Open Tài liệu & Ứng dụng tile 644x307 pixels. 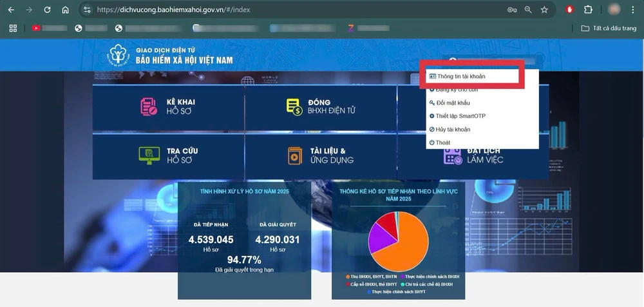[x=320, y=155]
